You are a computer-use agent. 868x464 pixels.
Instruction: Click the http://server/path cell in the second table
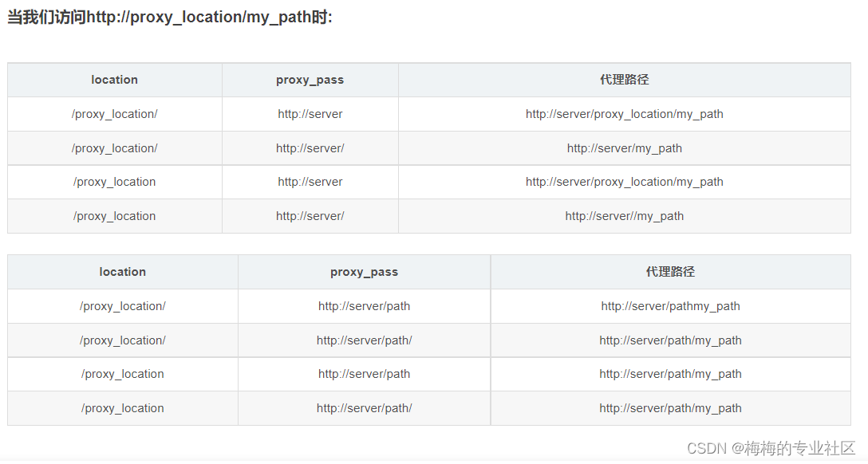click(364, 306)
